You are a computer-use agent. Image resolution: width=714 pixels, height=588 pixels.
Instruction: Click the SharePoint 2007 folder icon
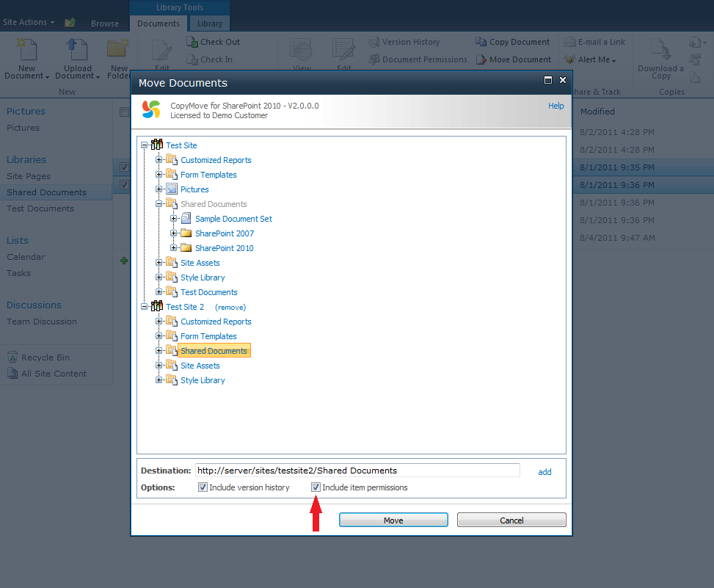(x=186, y=233)
